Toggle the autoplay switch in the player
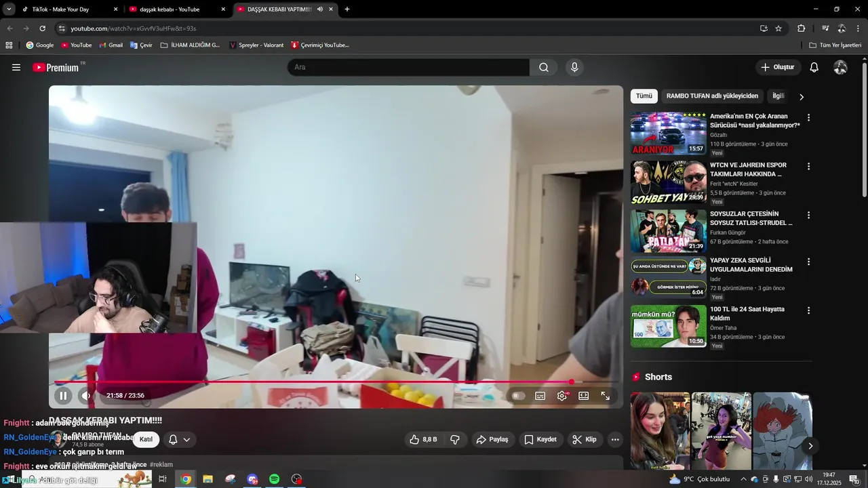The image size is (868, 488). (x=518, y=396)
